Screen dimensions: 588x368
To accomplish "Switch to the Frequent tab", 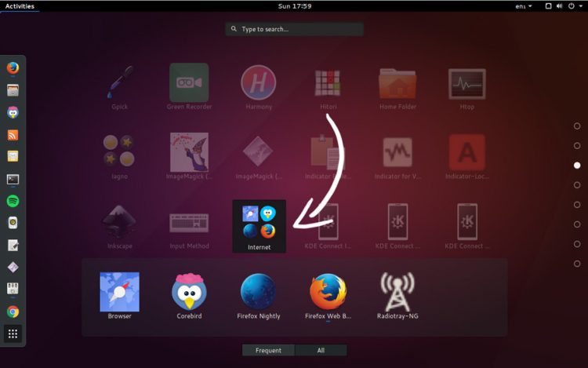I will (268, 351).
